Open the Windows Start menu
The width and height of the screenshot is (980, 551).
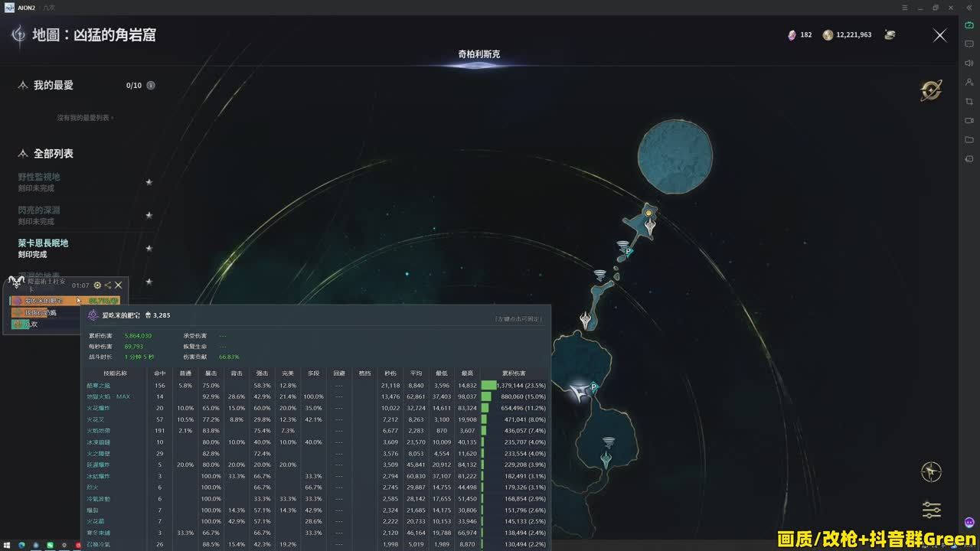pyautogui.click(x=8, y=545)
